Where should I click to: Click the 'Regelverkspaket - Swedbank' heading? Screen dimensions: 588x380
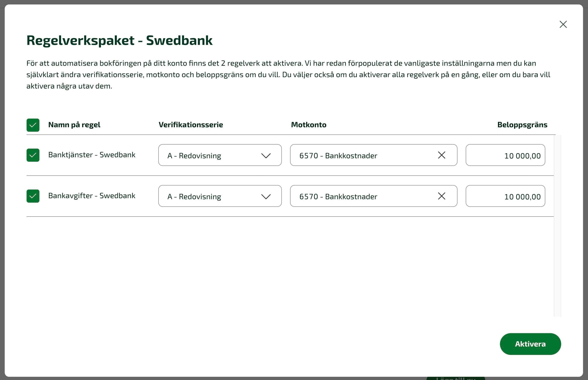tap(119, 40)
